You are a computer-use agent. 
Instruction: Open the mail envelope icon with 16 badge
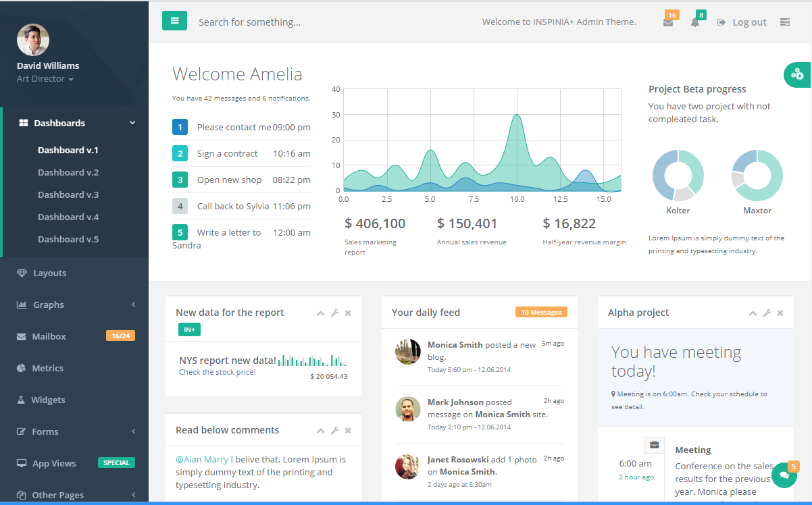tap(668, 22)
